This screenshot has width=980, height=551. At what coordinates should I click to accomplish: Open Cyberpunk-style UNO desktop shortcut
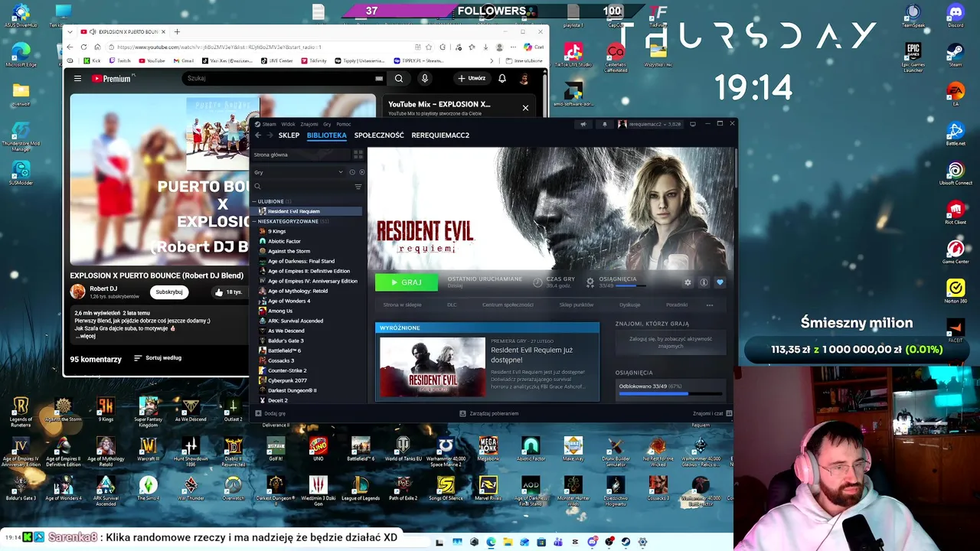tap(318, 448)
